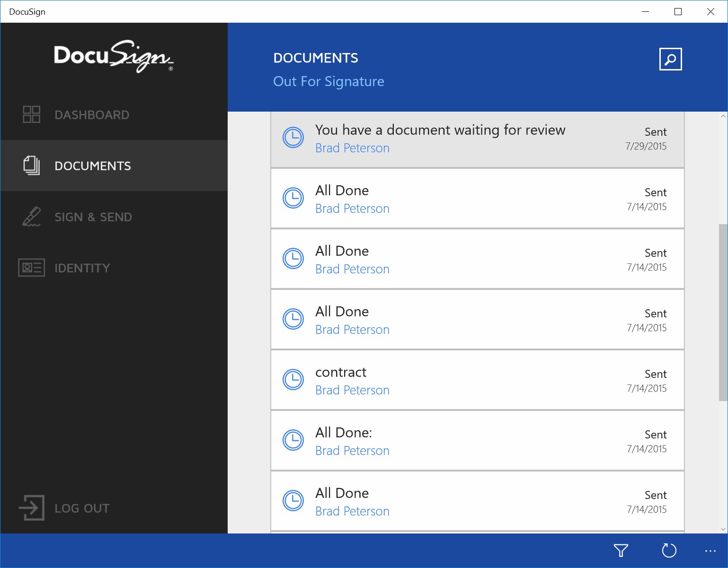728x568 pixels.
Task: Click the filter funnel icon
Action: tap(621, 551)
